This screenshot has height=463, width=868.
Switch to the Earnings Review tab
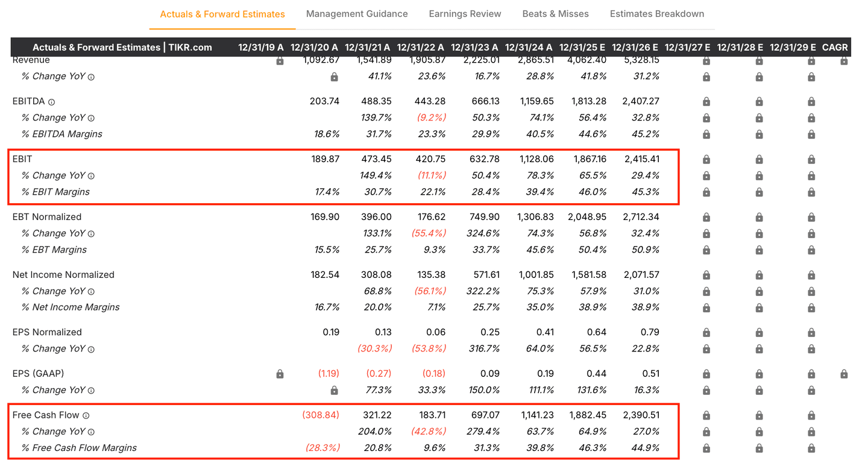pos(465,14)
